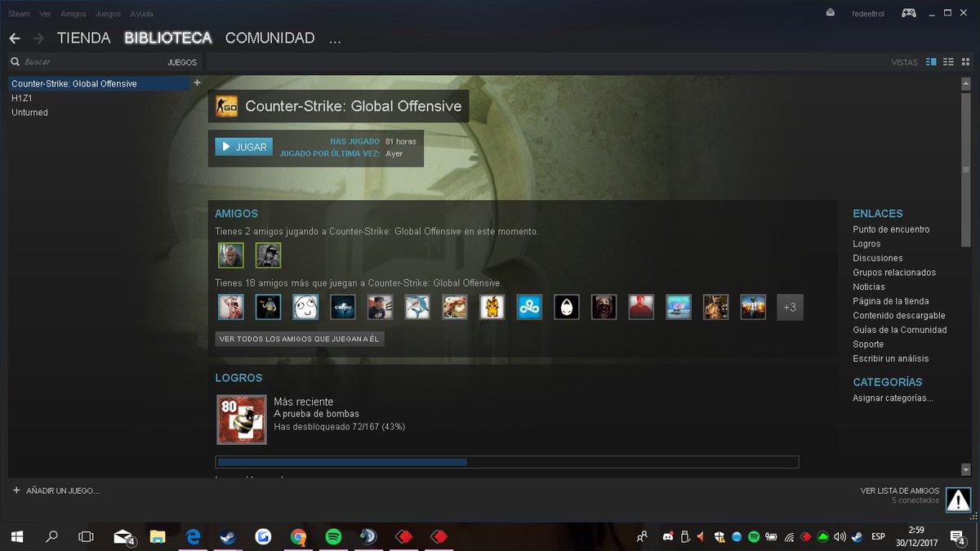Viewport: 980px width, 551px height.
Task: Switch to detail view in Vistas
Action: (x=932, y=62)
